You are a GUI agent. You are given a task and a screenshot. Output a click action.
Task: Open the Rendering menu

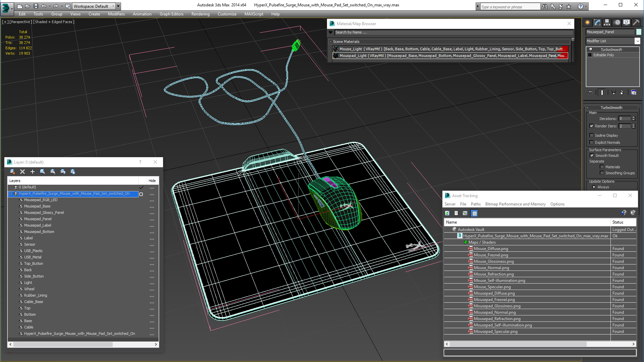coord(200,14)
